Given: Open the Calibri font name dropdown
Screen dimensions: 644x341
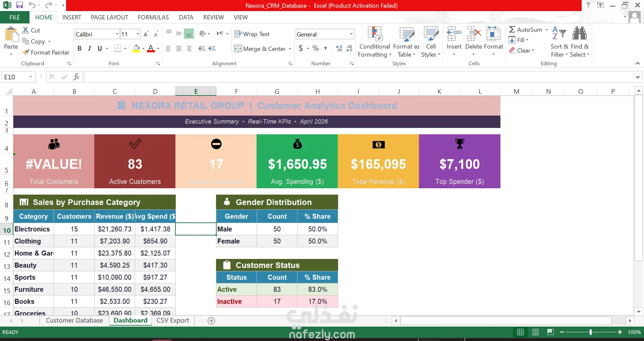Looking at the screenshot, I should [117, 34].
